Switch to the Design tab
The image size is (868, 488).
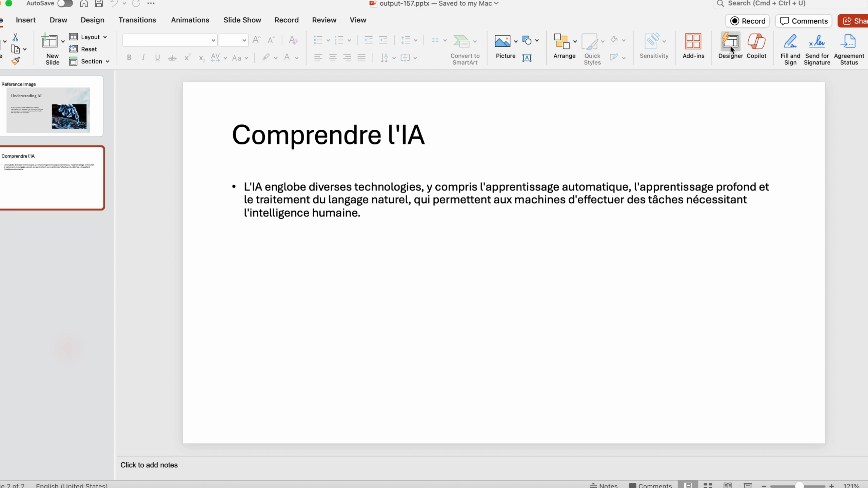tap(92, 20)
